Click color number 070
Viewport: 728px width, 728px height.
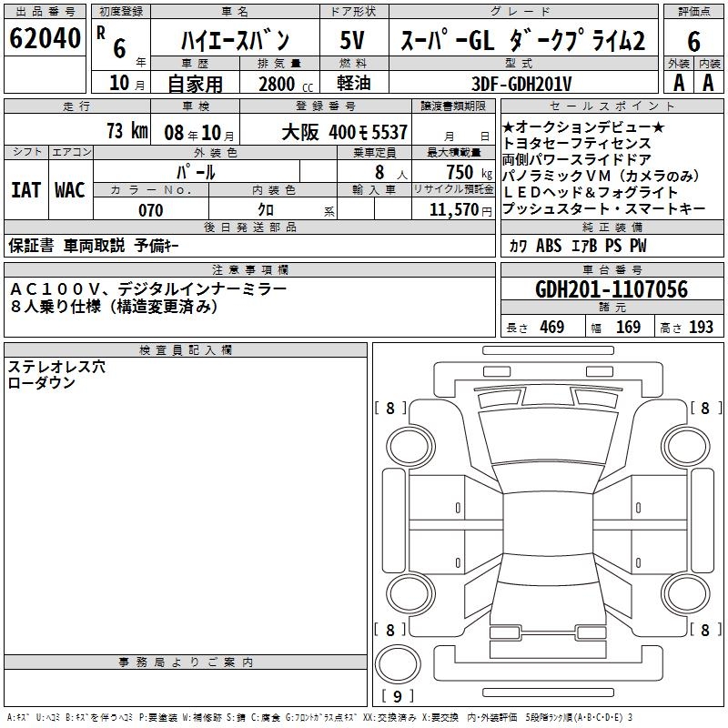click(x=150, y=210)
